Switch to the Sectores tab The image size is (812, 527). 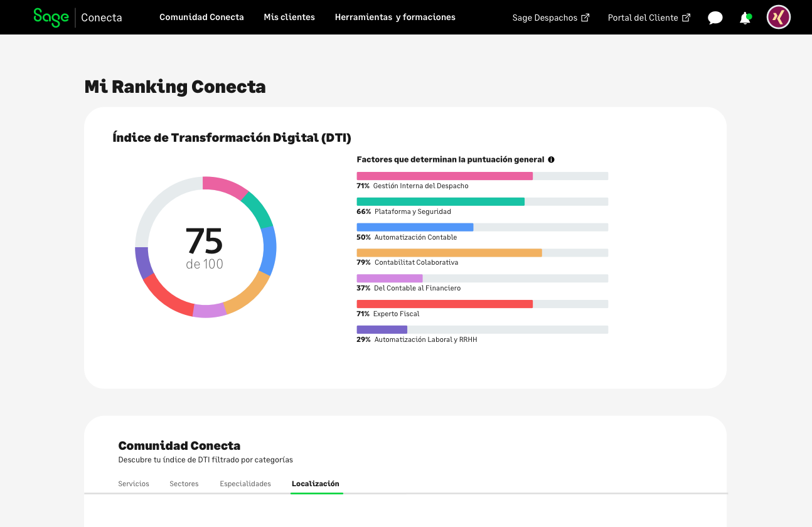(x=184, y=484)
